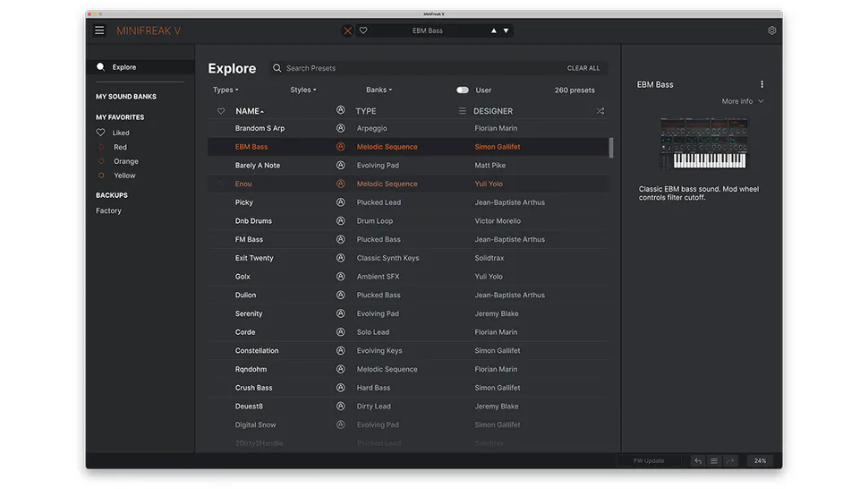Image resolution: width=868 pixels, height=489 pixels.
Task: Click the search magnifier icon in the Explore sidebar
Action: [101, 67]
